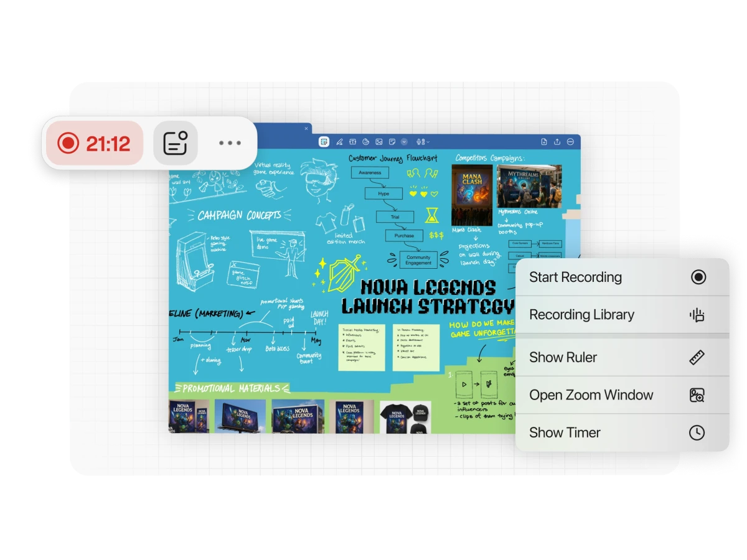Select the Nova Legends billboard image
747x560 pixels.
240,416
